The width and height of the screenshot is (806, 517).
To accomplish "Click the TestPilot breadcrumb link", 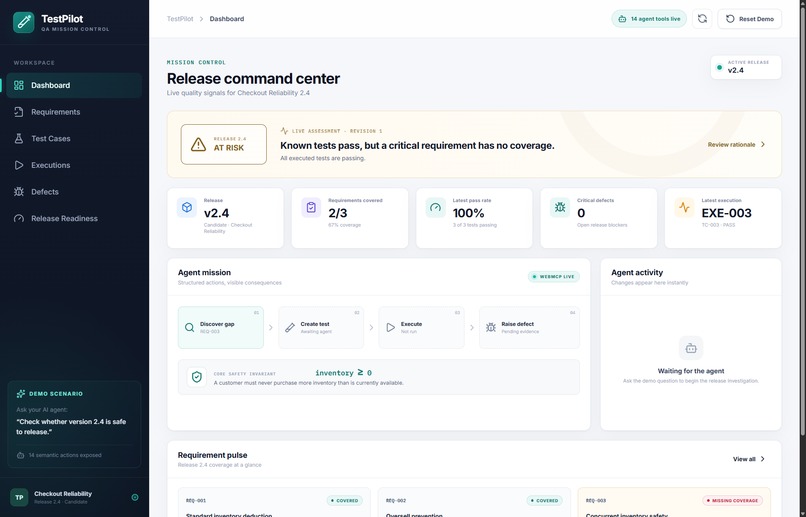I will pos(180,19).
